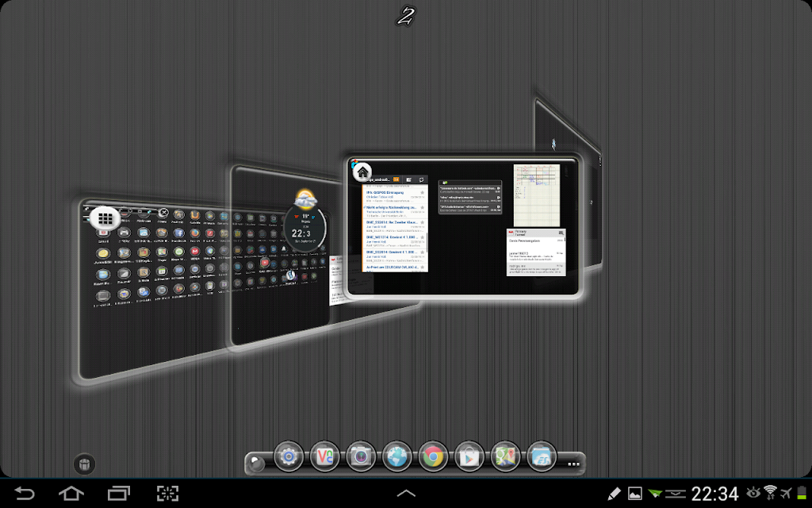Open Settings from the dock
812x508 pixels.
pyautogui.click(x=288, y=456)
